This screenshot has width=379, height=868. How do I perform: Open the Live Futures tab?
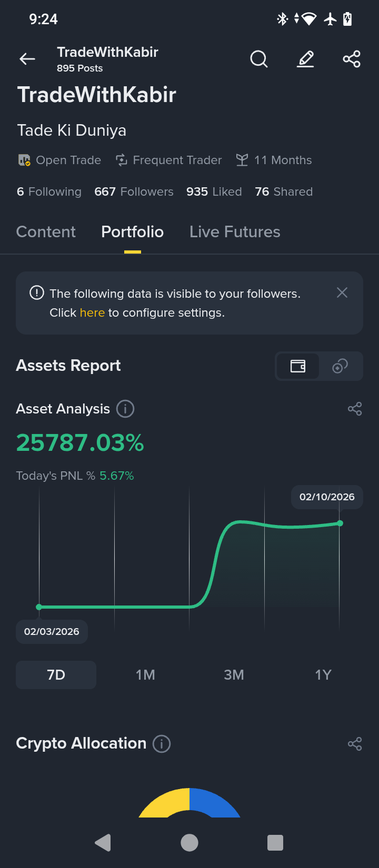pos(235,232)
